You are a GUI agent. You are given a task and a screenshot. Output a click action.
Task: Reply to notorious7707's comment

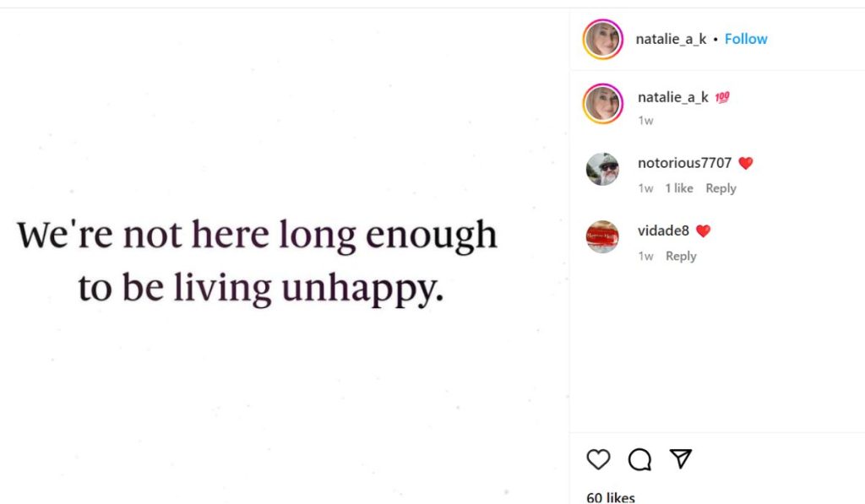tap(721, 188)
